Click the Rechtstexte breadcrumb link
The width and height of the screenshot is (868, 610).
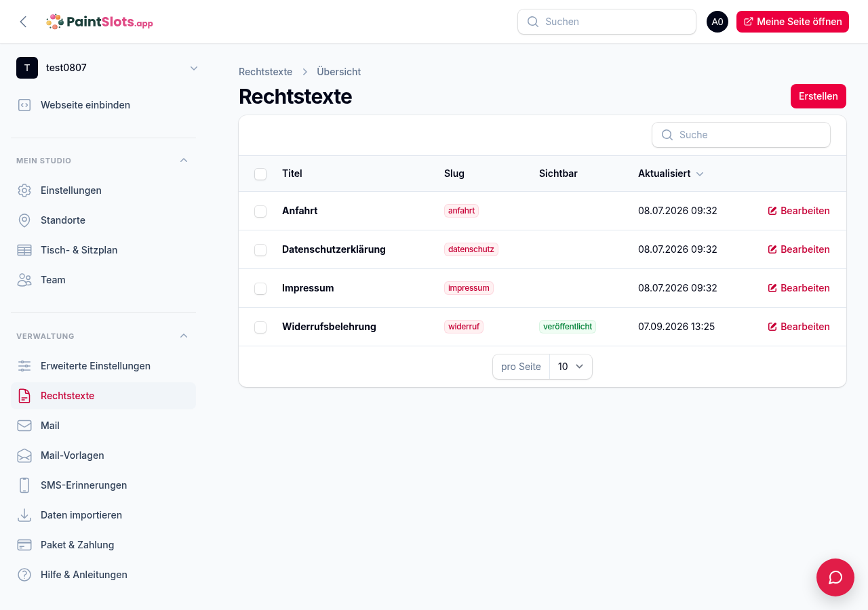(265, 72)
